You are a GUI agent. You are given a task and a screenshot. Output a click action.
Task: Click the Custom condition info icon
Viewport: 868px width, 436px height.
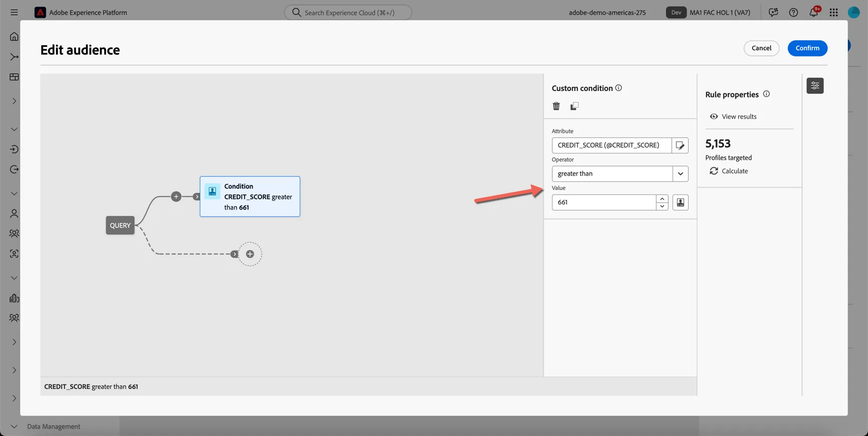point(618,88)
